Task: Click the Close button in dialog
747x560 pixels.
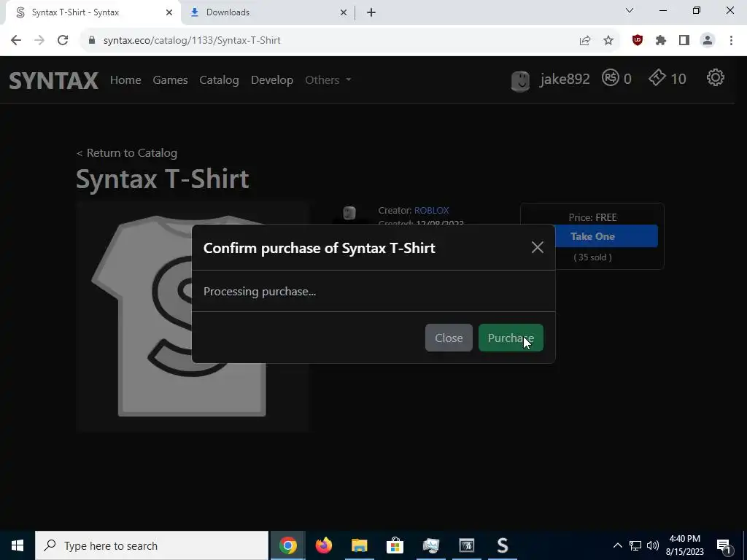Action: coord(449,338)
